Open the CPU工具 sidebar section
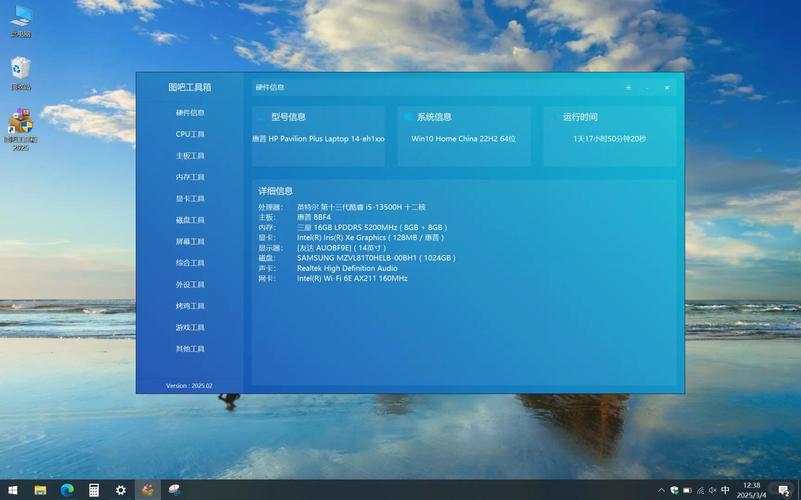 [190, 134]
